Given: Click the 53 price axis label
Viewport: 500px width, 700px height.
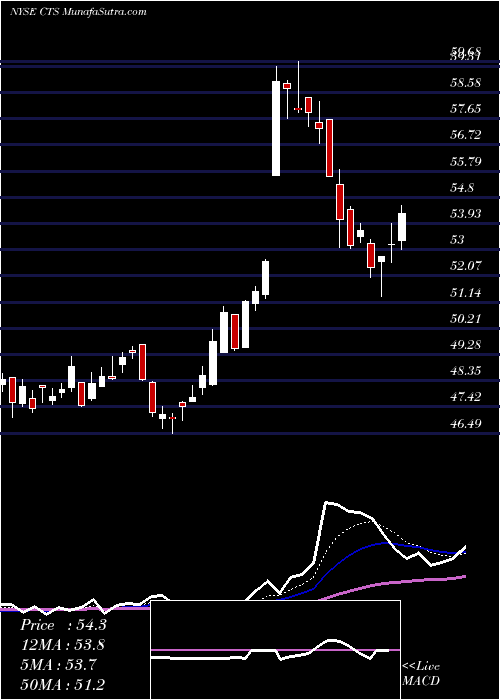Looking at the screenshot, I should (x=458, y=240).
